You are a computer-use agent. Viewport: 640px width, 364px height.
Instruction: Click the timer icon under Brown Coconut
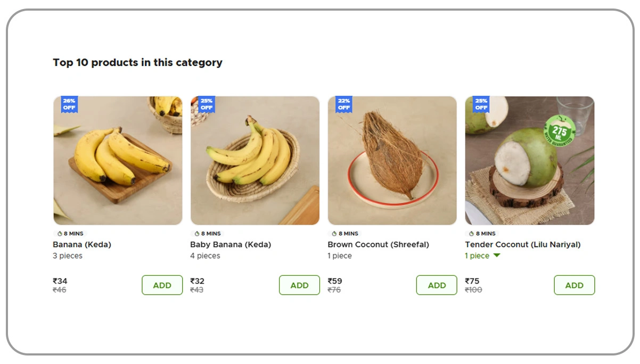[x=334, y=233]
